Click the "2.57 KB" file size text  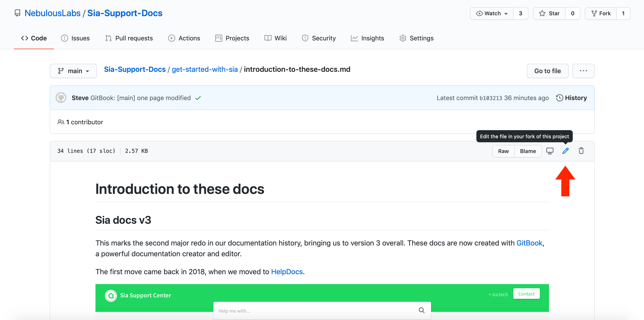pos(136,151)
